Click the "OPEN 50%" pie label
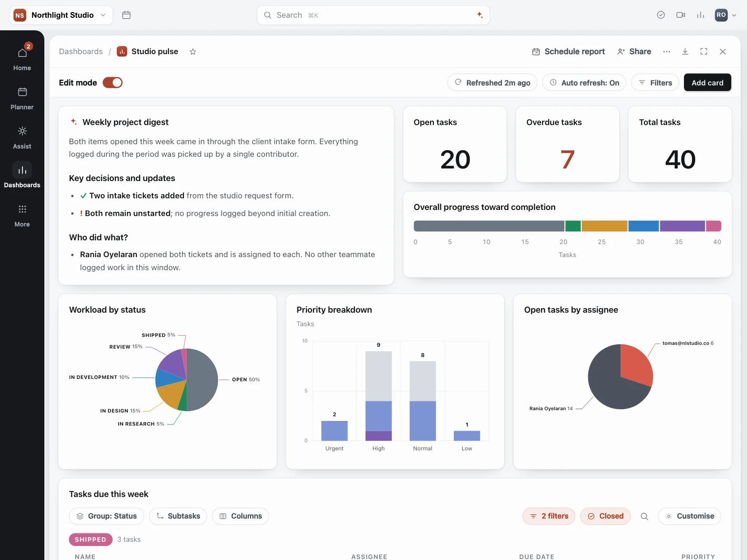Viewport: 747px width, 560px height. click(246, 379)
